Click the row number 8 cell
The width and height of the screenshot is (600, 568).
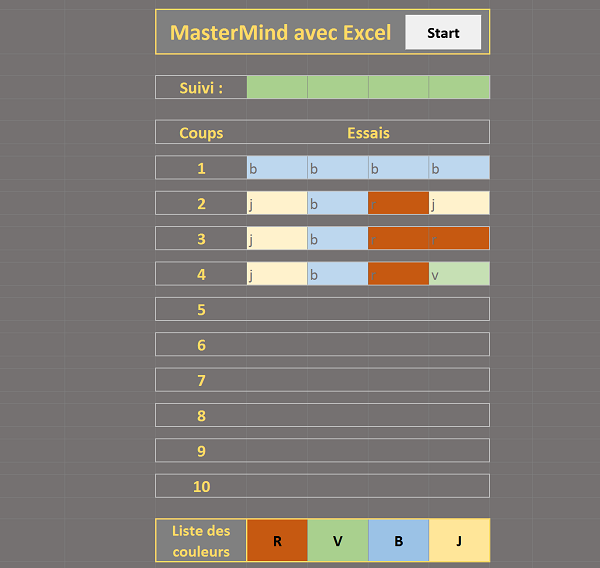point(201,415)
